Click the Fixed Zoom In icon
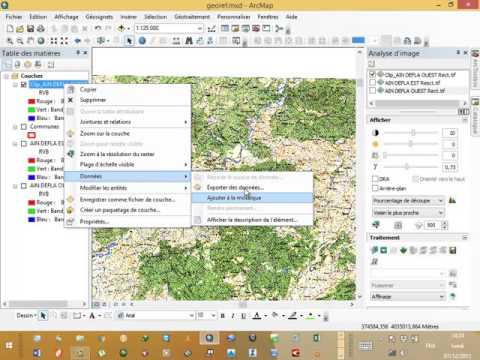The image size is (480, 360). pyautogui.click(x=53, y=41)
